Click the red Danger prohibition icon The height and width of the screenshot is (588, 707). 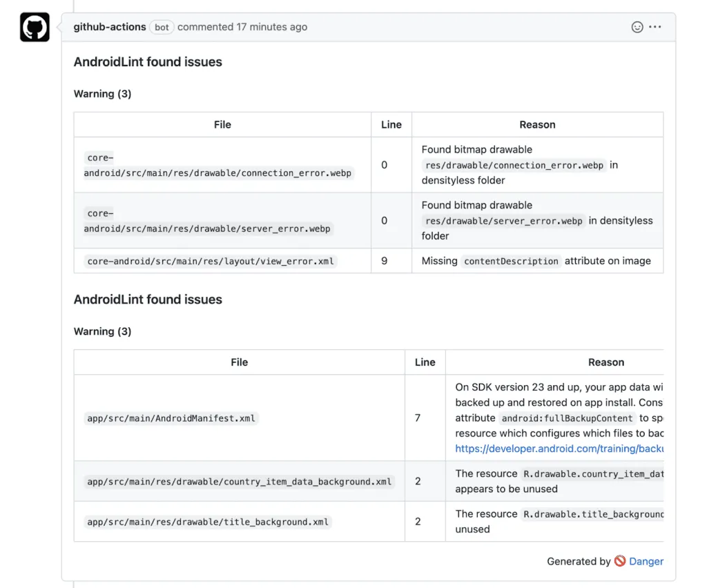click(620, 561)
